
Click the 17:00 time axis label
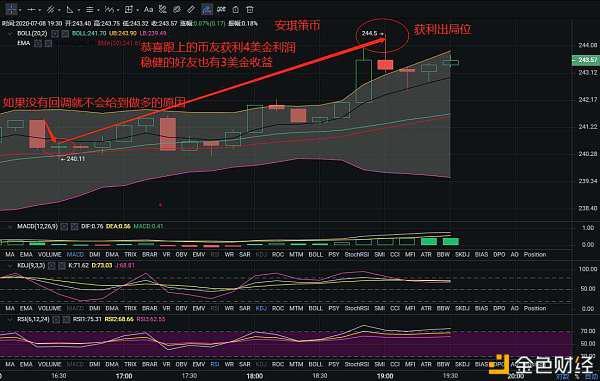[x=124, y=376]
